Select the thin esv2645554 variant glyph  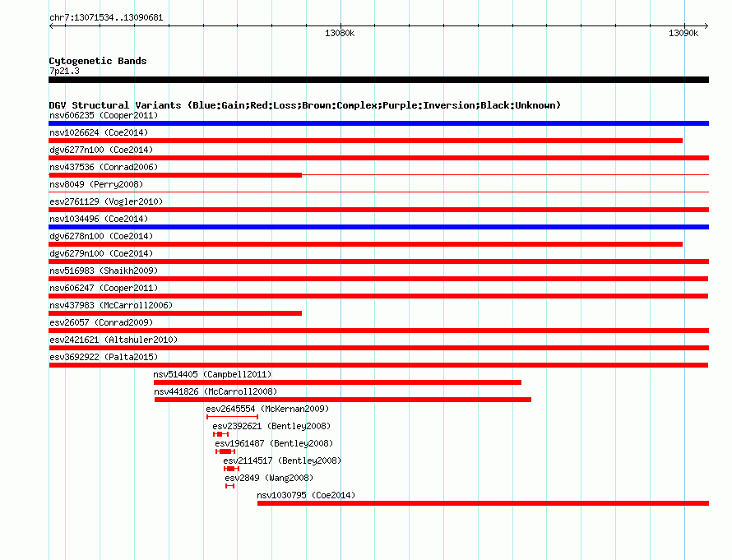click(x=232, y=417)
